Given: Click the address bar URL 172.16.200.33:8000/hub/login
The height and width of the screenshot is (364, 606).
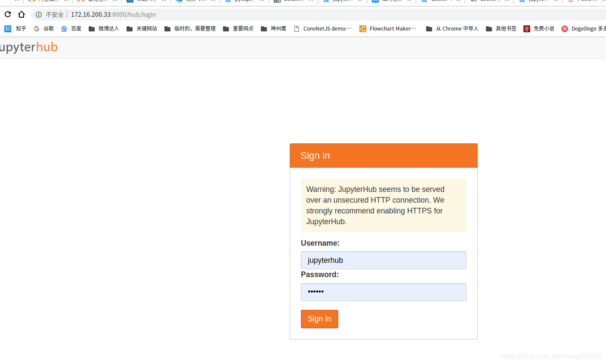Looking at the screenshot, I should point(113,15).
